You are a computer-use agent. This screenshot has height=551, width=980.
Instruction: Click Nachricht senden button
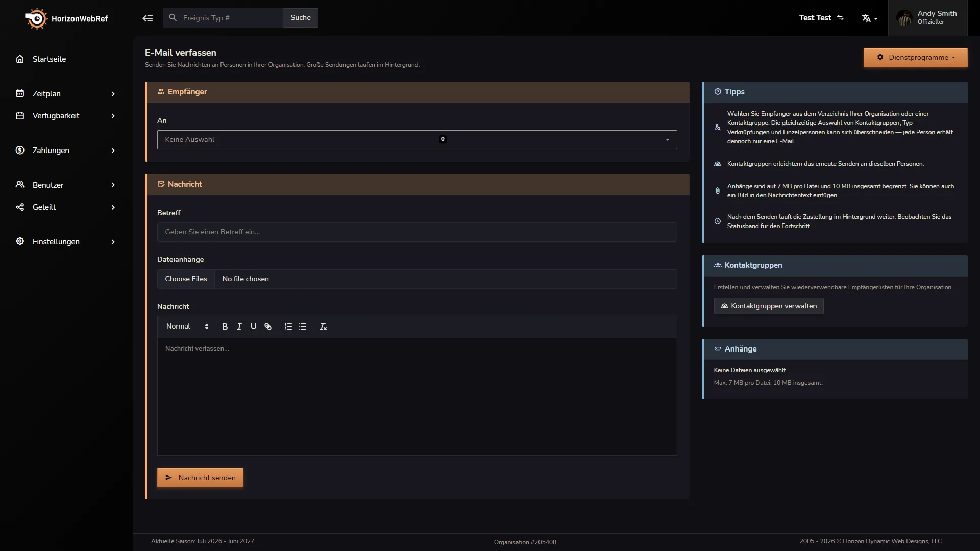click(x=200, y=478)
